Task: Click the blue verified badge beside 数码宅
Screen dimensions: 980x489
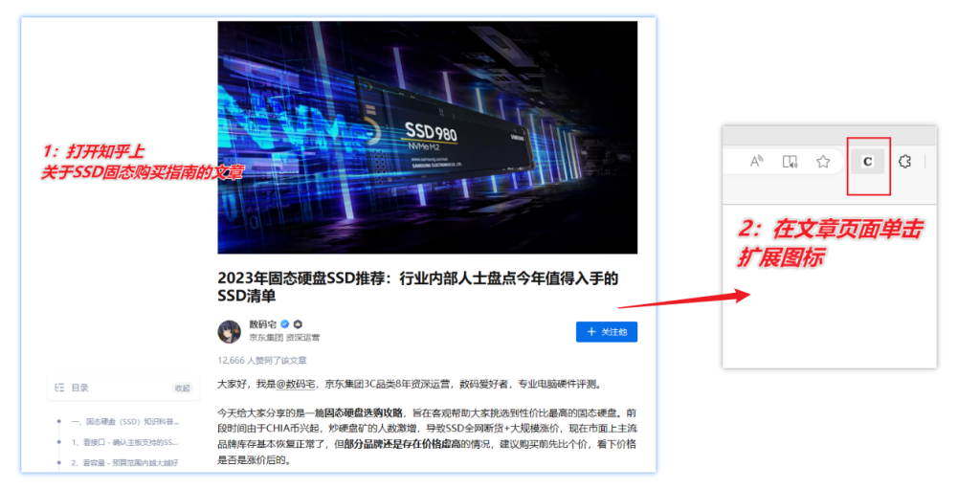Action: [x=285, y=323]
